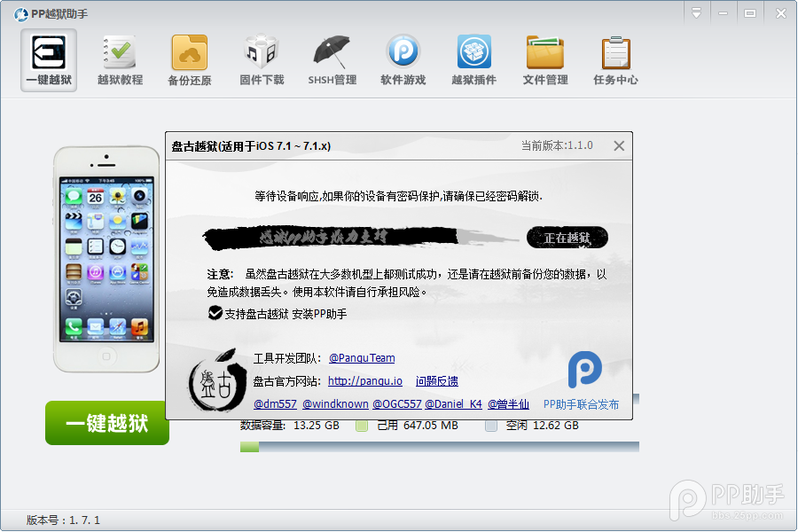Click the jailbreak progress bar
The width and height of the screenshot is (798, 532).
(434, 446)
